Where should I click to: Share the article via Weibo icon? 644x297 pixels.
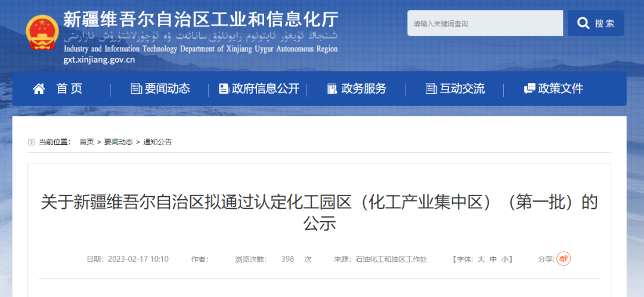(563, 259)
